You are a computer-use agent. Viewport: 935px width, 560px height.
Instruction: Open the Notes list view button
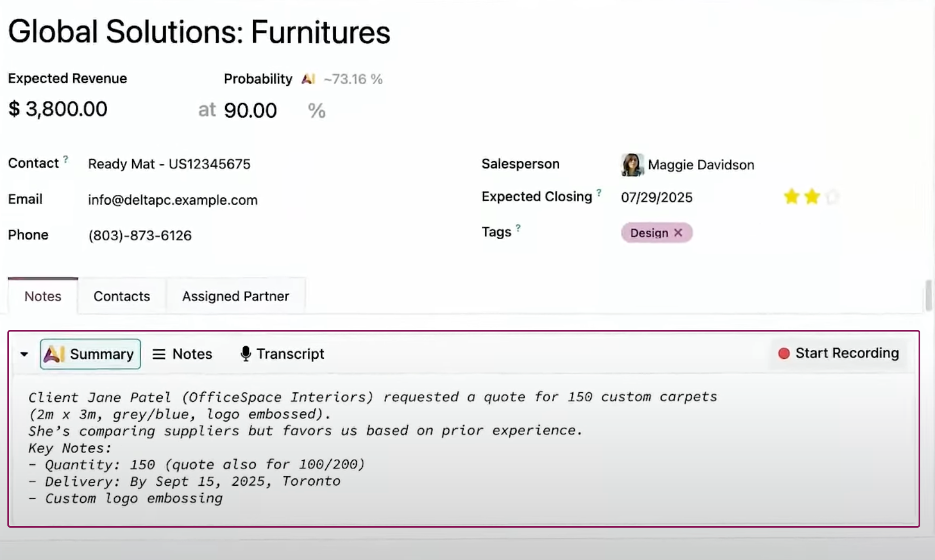point(182,354)
